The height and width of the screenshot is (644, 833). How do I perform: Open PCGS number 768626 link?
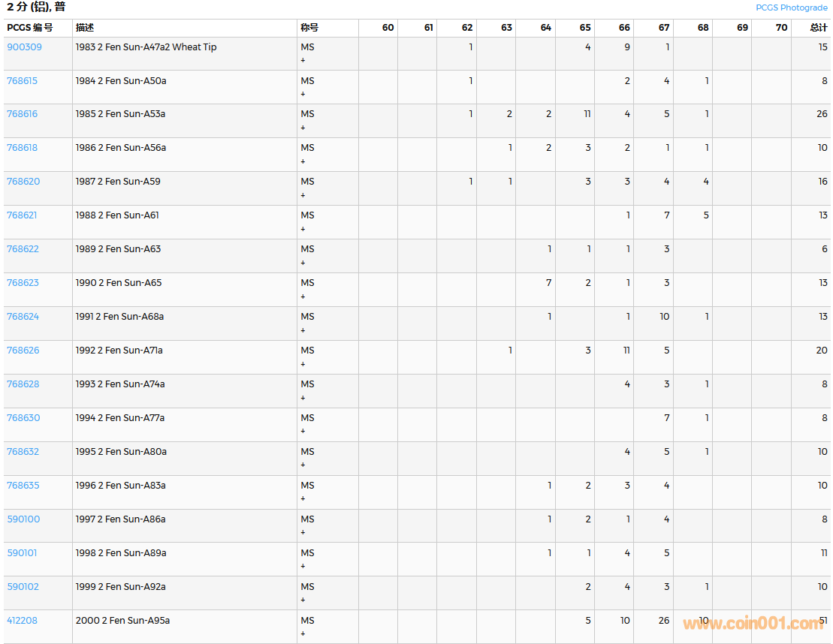(x=23, y=351)
